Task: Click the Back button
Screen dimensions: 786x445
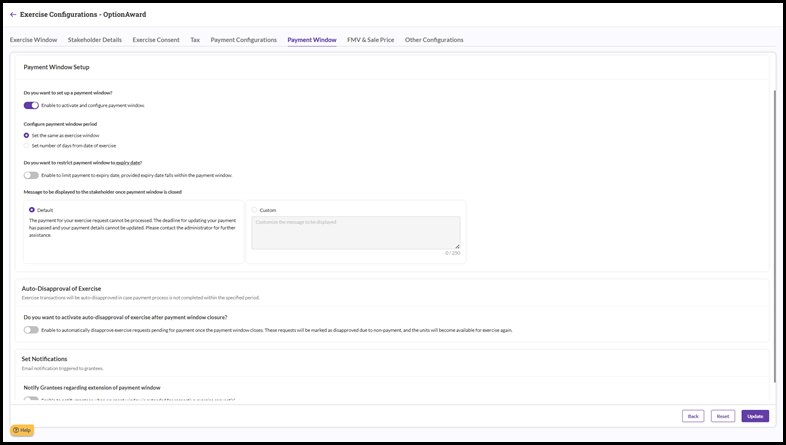Action: (693, 416)
